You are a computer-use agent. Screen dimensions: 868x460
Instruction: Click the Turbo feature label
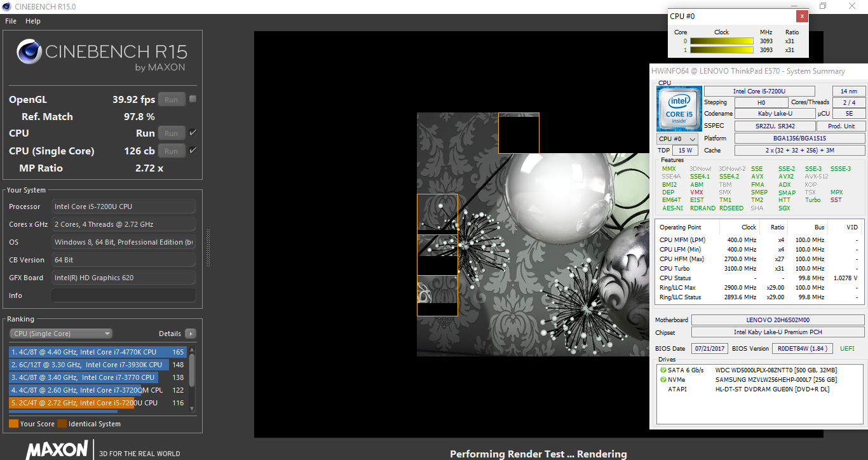tap(813, 200)
